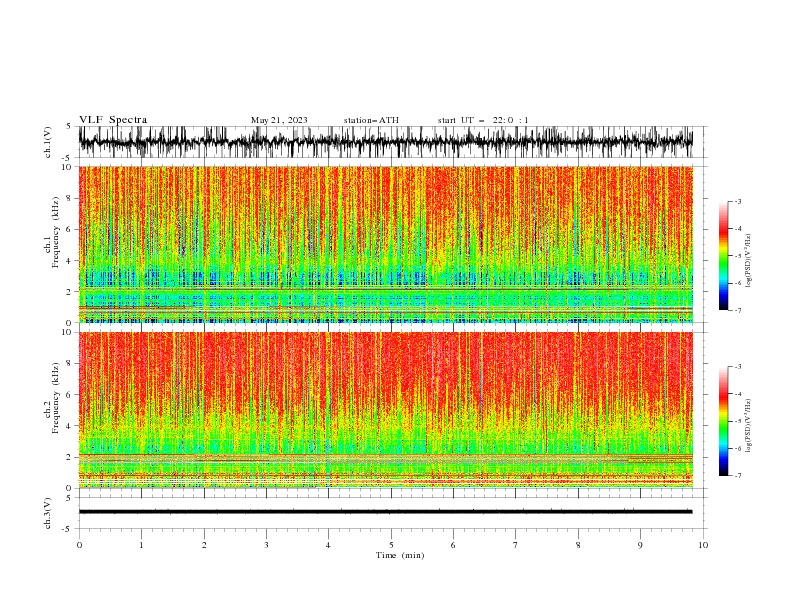Image resolution: width=792 pixels, height=612 pixels.
Task: Click the time axis tick label "0"
Action: 79,545
